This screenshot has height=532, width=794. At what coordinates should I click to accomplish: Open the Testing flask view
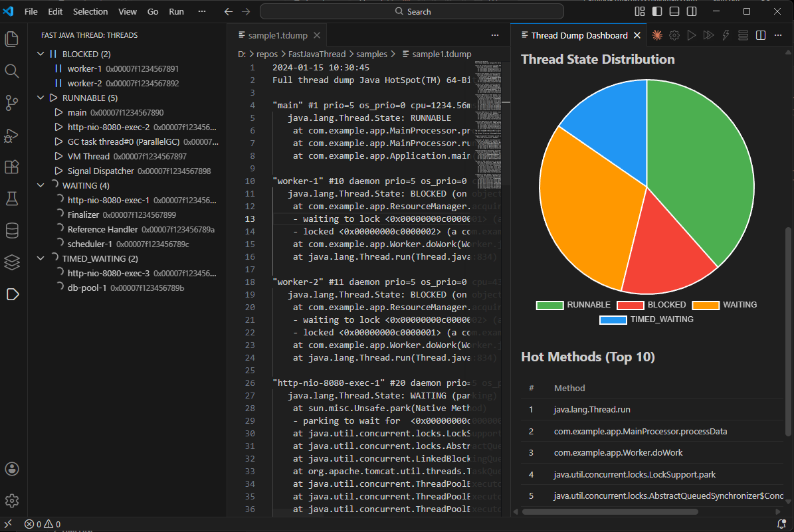click(12, 199)
